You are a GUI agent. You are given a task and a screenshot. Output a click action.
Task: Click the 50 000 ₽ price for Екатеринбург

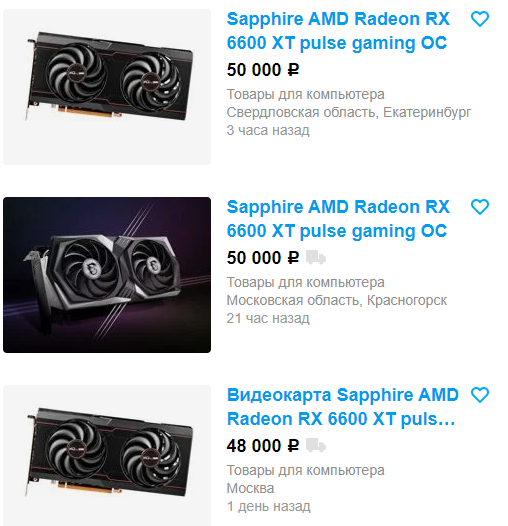(x=263, y=70)
